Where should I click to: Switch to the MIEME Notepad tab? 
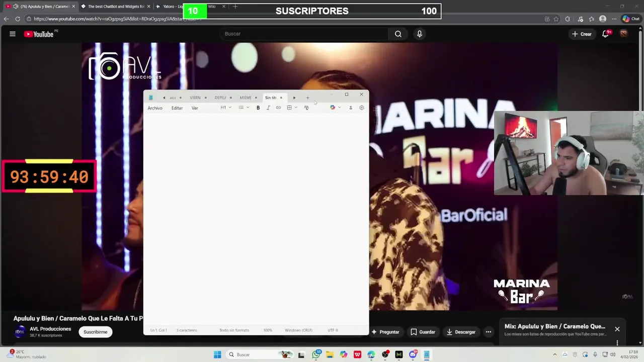point(246,98)
